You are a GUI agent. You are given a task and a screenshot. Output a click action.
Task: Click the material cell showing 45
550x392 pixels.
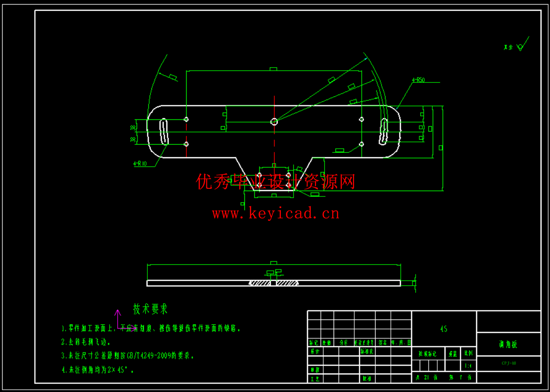(444, 329)
